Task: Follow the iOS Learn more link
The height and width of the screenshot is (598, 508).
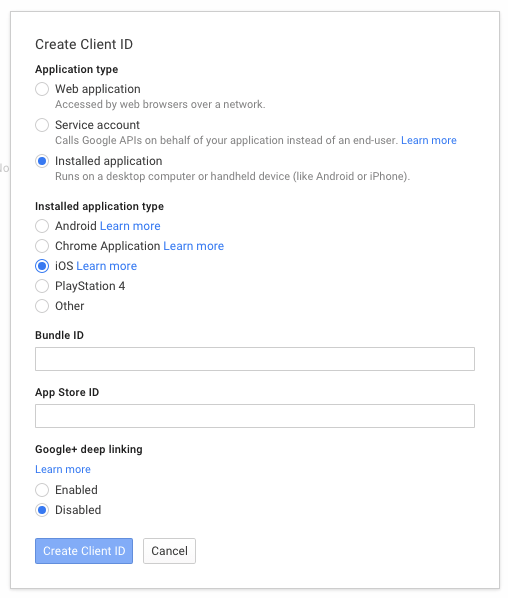Action: (106, 266)
